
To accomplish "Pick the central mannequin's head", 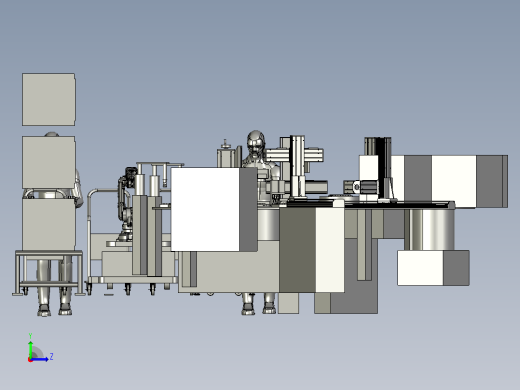I will [256, 142].
